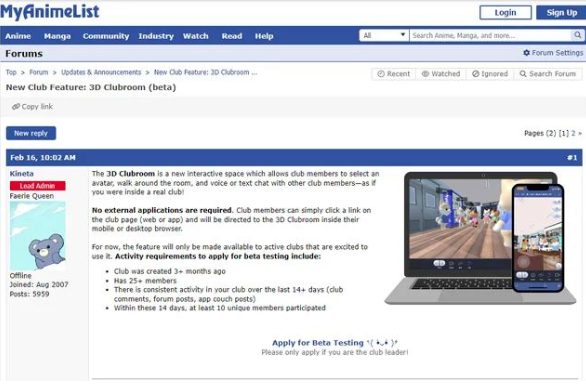Open the Industry menu
Screen dimensions: 586x386
[x=156, y=36]
